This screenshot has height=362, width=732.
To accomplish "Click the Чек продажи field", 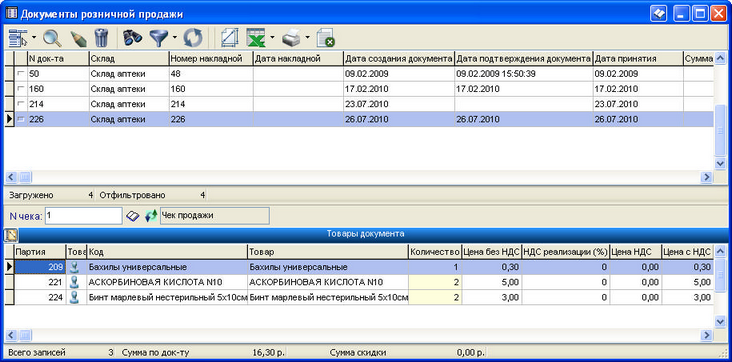I will point(215,216).
